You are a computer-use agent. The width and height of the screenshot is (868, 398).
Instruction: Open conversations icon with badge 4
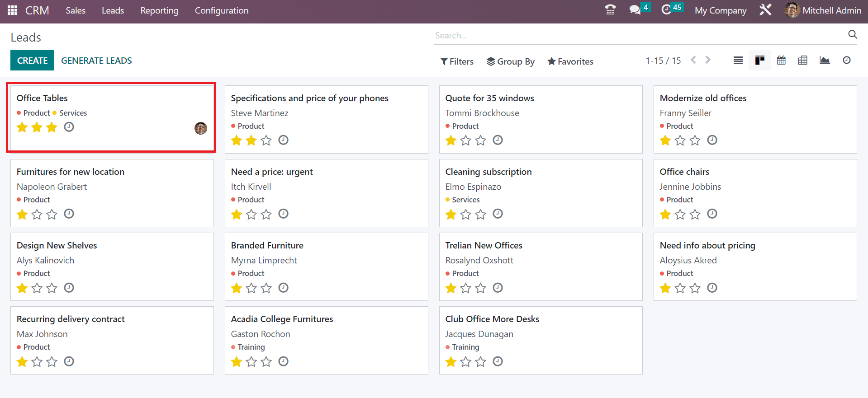(x=640, y=9)
